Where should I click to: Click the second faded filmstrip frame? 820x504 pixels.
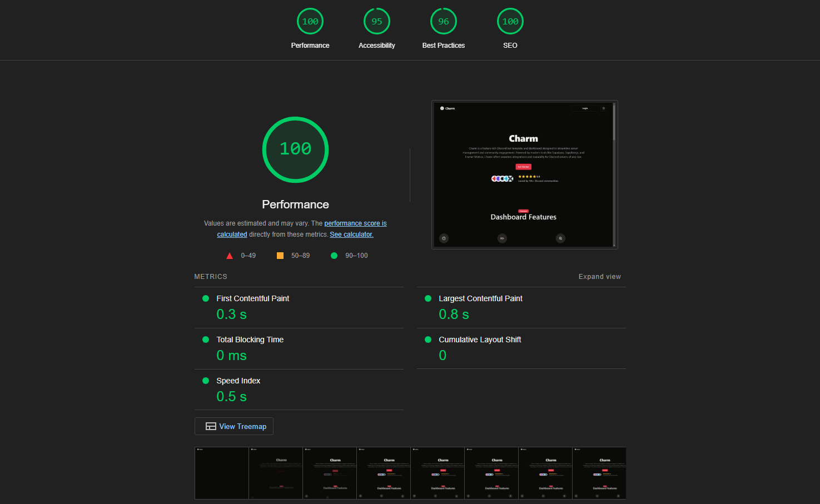click(x=275, y=473)
